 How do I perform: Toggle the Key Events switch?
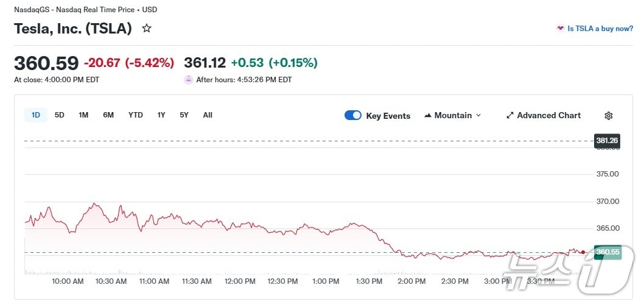coord(353,116)
